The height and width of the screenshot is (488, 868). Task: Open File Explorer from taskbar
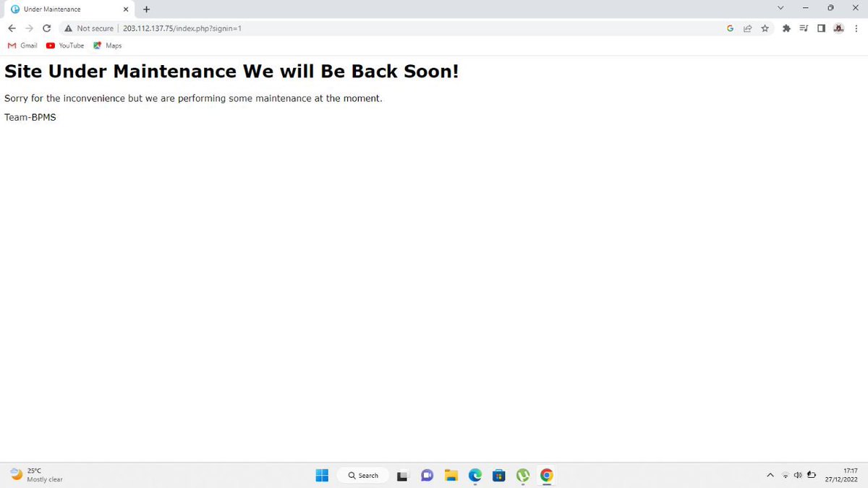pos(451,475)
